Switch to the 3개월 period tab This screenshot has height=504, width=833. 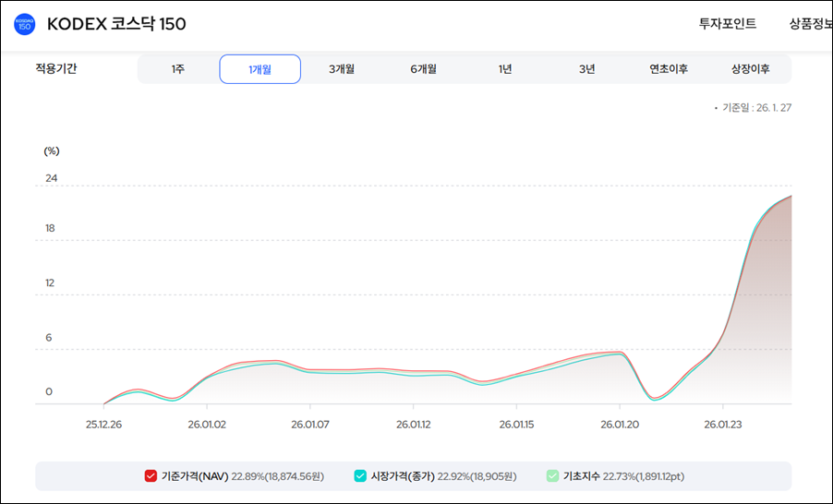coord(342,69)
